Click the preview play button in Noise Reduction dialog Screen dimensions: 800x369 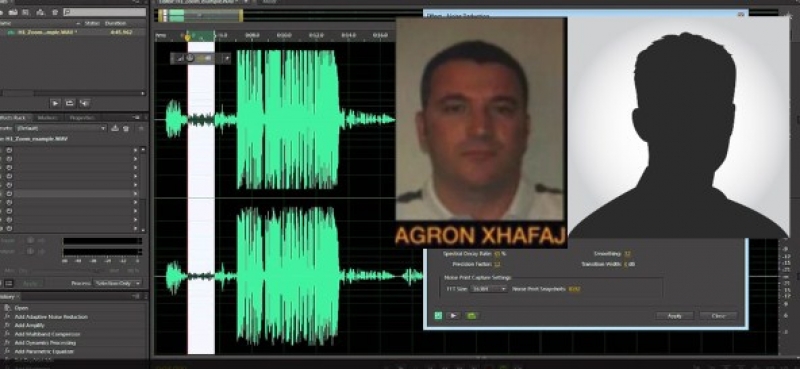[x=453, y=316]
